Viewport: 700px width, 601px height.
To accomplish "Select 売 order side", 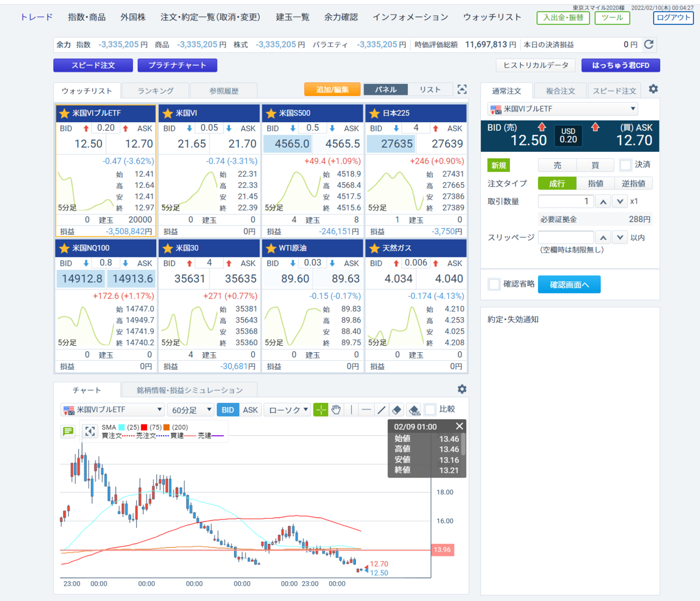I will tap(557, 165).
